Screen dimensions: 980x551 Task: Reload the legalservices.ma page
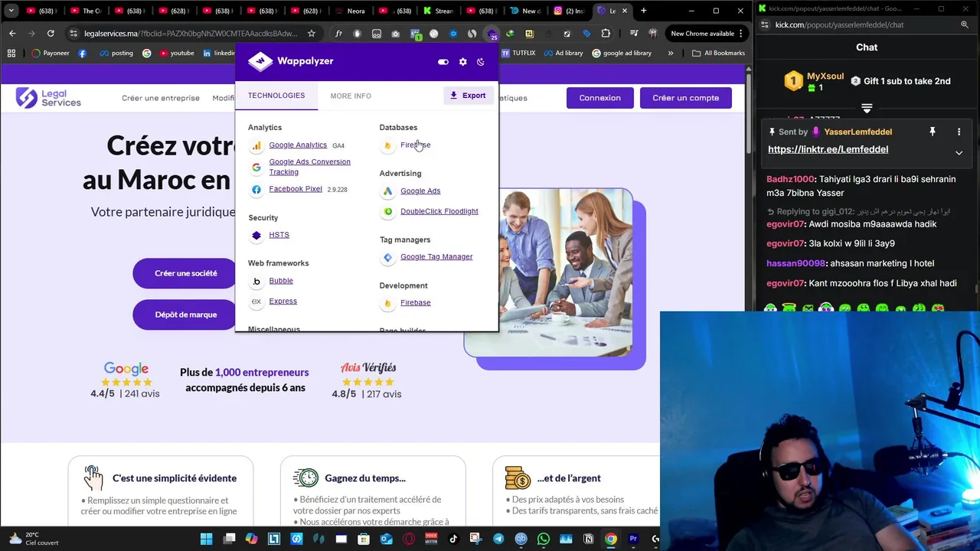[51, 34]
